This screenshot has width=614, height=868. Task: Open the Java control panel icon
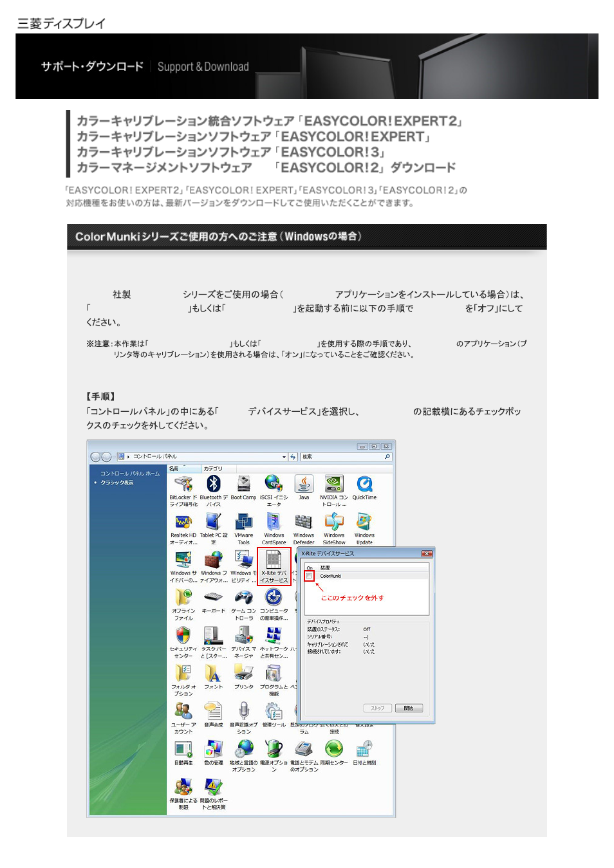[304, 488]
